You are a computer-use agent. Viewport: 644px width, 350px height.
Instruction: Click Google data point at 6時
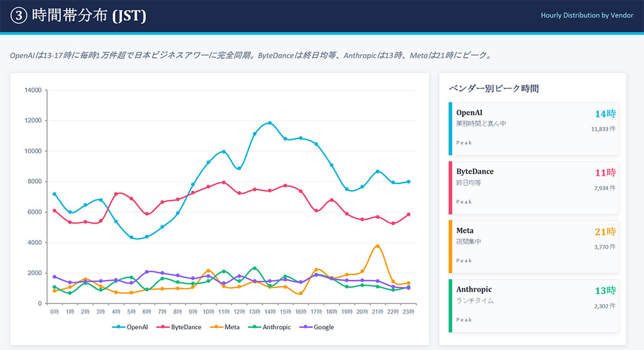[147, 272]
